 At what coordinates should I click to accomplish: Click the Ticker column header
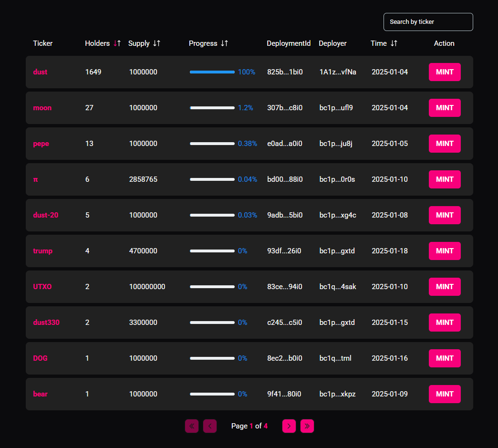click(43, 43)
